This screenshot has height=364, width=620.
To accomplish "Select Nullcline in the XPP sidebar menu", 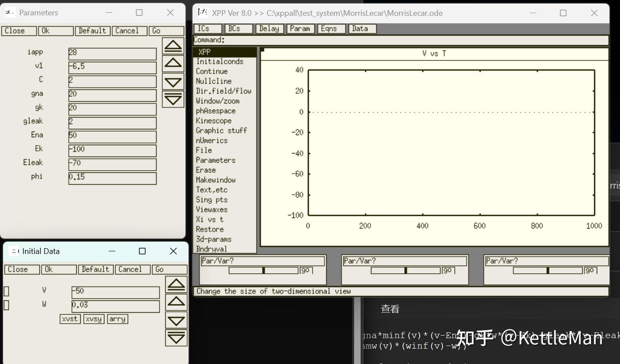I will coord(214,81).
